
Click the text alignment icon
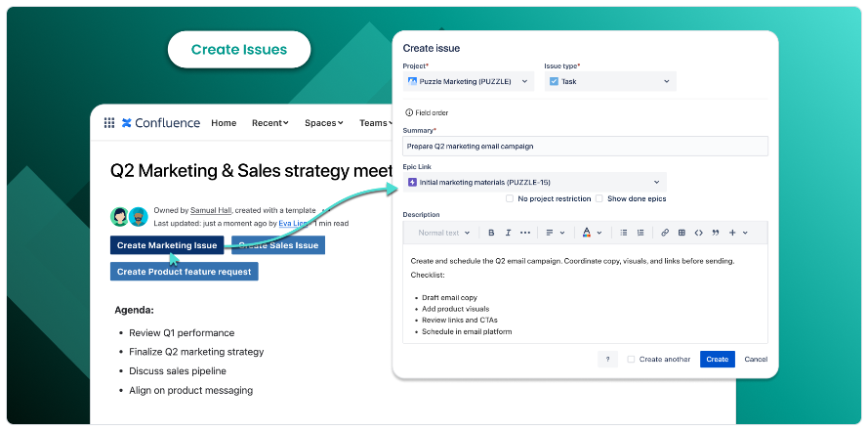tap(550, 233)
